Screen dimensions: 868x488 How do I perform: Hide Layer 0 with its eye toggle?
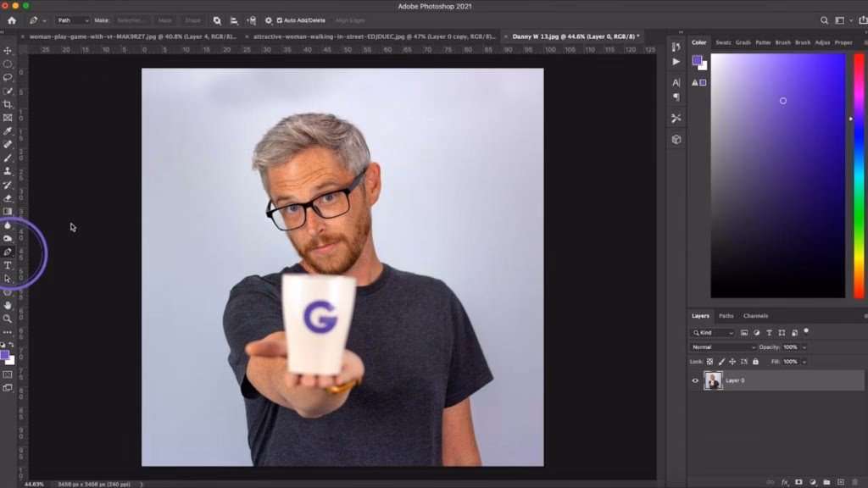click(x=694, y=380)
